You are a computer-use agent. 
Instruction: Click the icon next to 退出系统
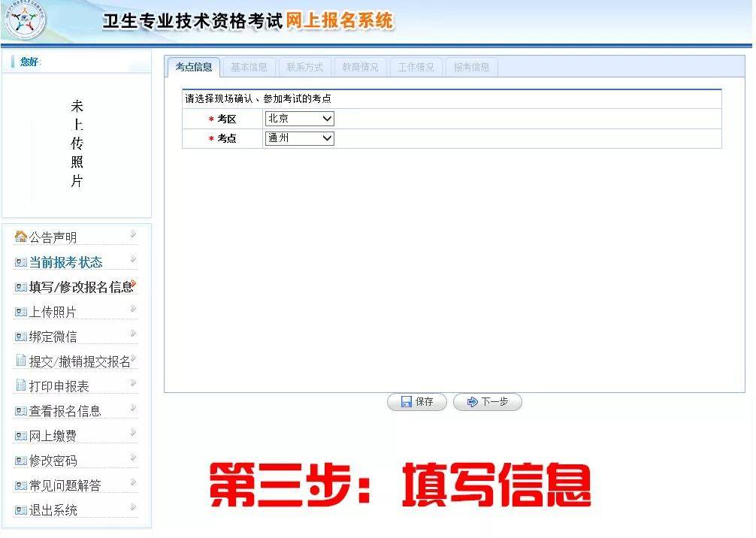(21, 510)
